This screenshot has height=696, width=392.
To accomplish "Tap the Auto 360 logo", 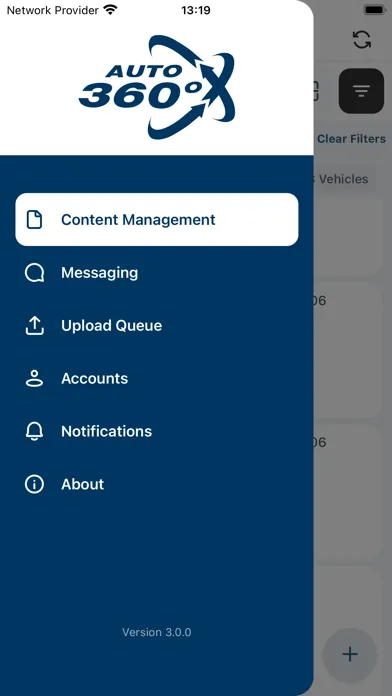I will (157, 87).
